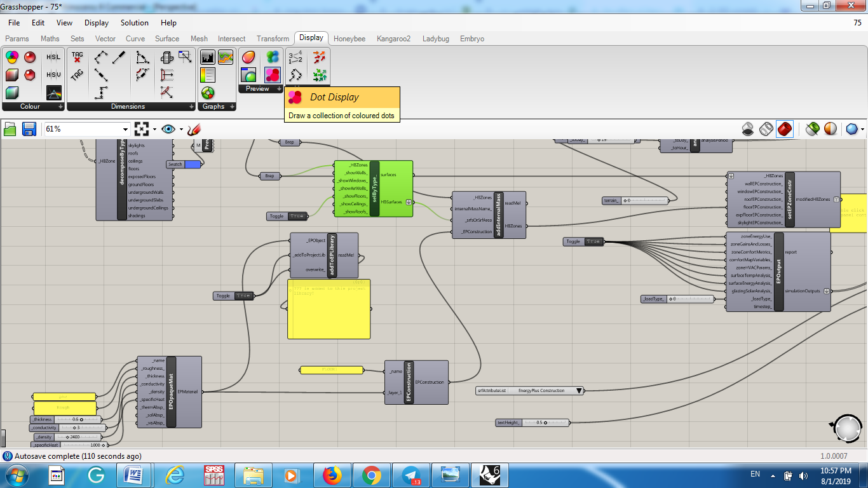Pick the Legend component icon

click(x=208, y=75)
